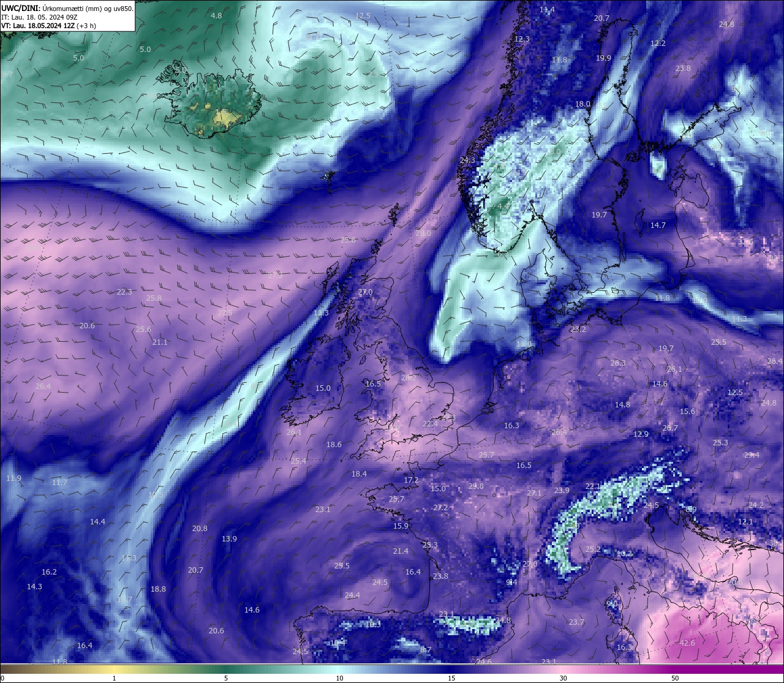This screenshot has height=683, width=784.
Task: Click the map value '27.1'
Action: (x=534, y=492)
